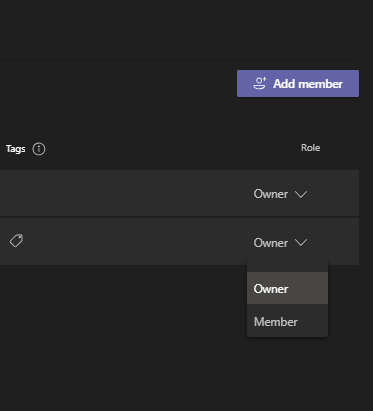This screenshot has height=411, width=373.
Task: Click the person-plus icon in Add member
Action: pos(260,83)
